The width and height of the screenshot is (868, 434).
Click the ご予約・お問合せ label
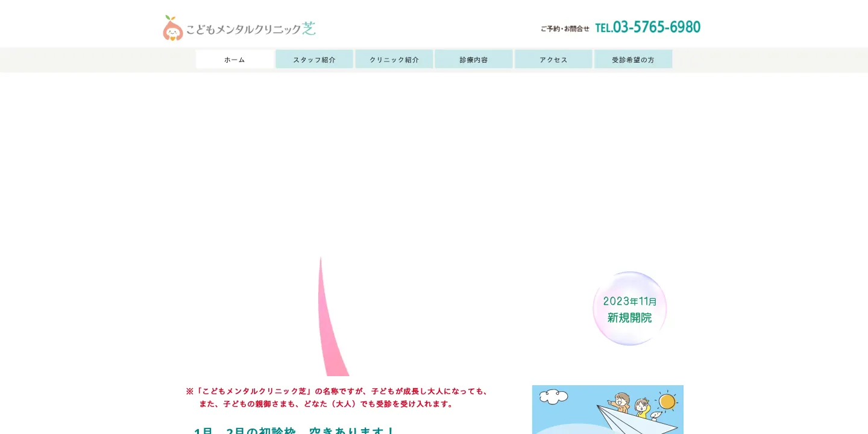point(565,28)
